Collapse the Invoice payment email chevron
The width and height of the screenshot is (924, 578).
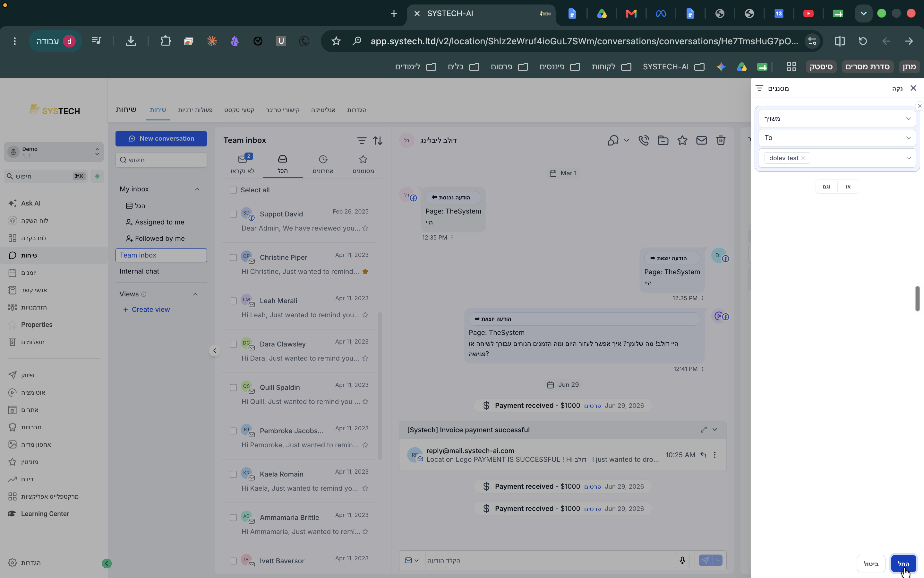coord(715,430)
